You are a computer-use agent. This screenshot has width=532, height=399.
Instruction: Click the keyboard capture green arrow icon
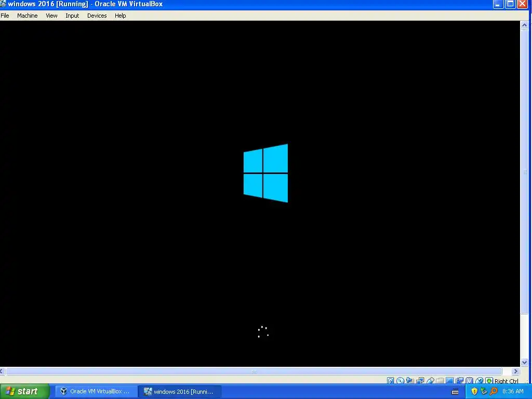(489, 381)
